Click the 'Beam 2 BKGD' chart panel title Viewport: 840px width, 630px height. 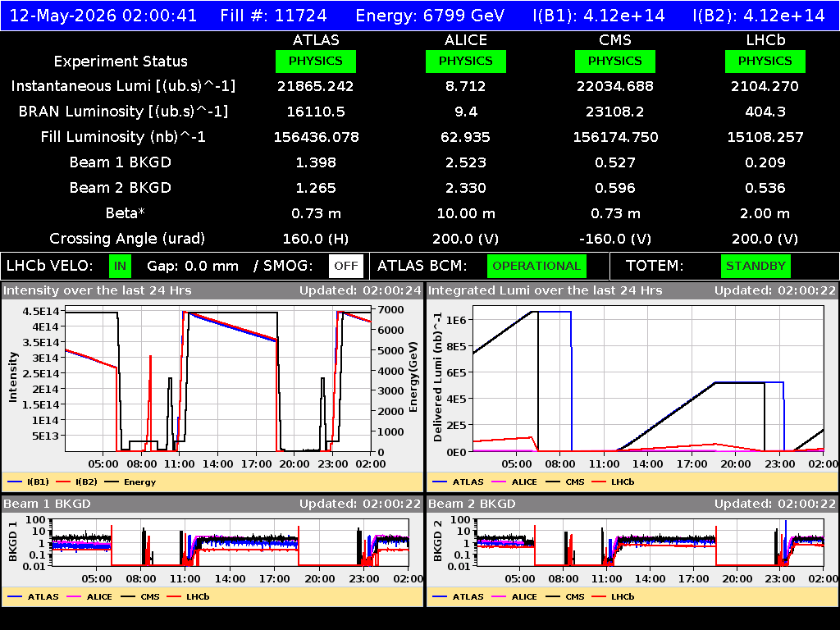[472, 504]
